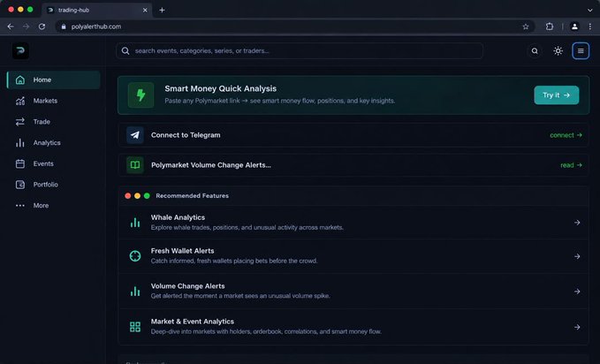
Task: Click the browser back arrow
Action: click(x=11, y=27)
